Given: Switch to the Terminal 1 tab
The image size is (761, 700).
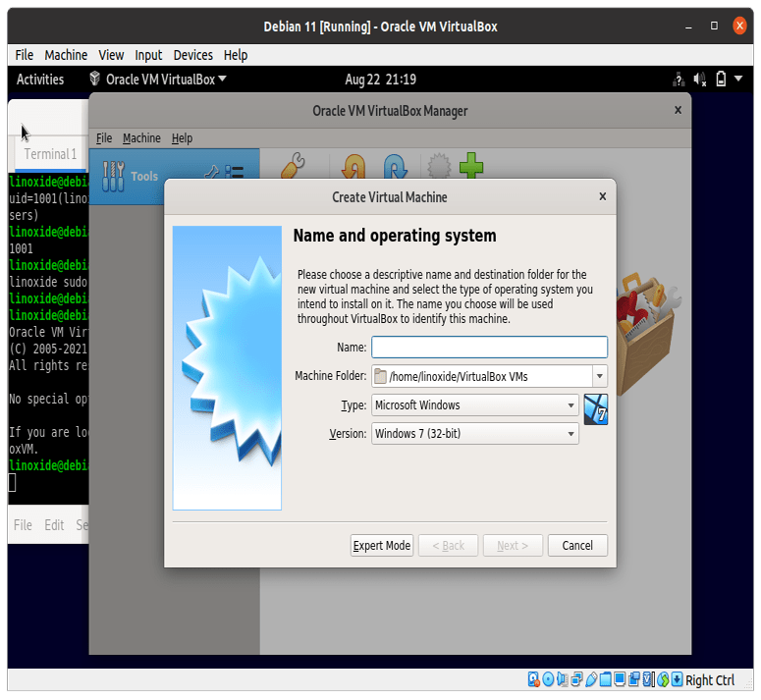Looking at the screenshot, I should (x=50, y=154).
